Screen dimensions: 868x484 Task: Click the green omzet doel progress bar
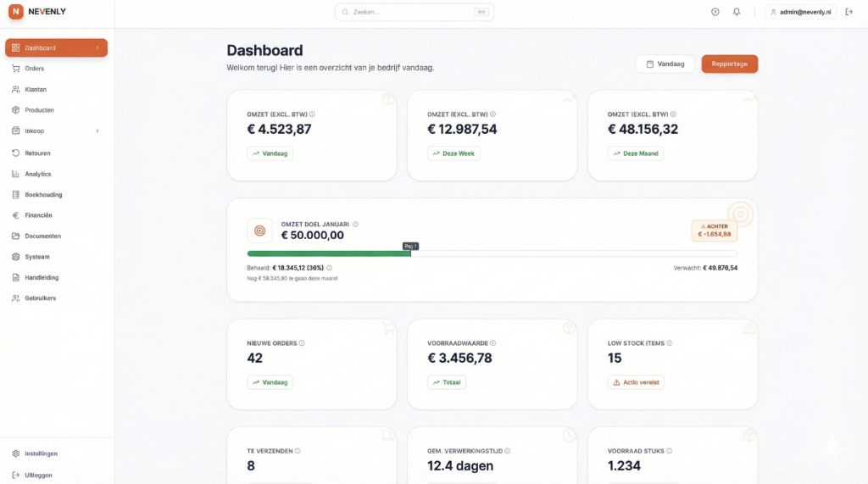click(x=329, y=253)
